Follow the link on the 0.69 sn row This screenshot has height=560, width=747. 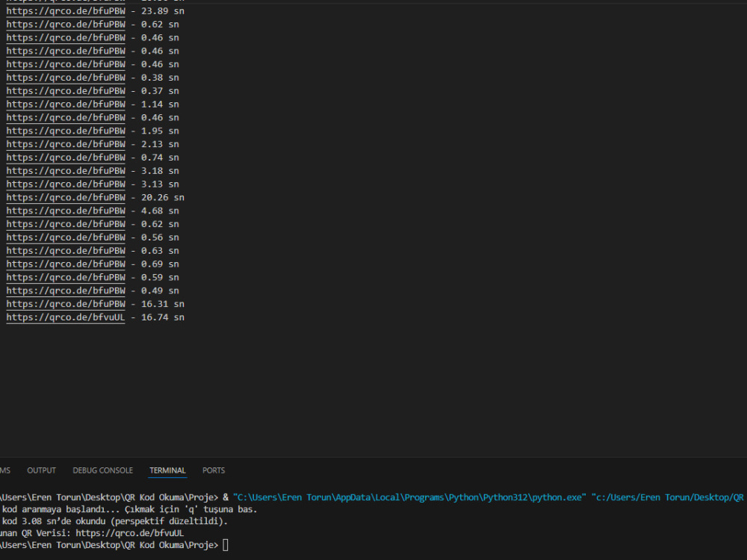point(66,264)
